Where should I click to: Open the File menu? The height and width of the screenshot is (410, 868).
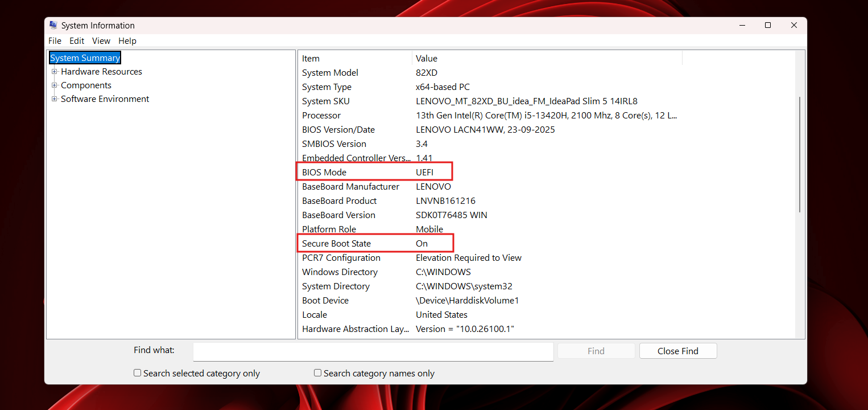point(54,40)
